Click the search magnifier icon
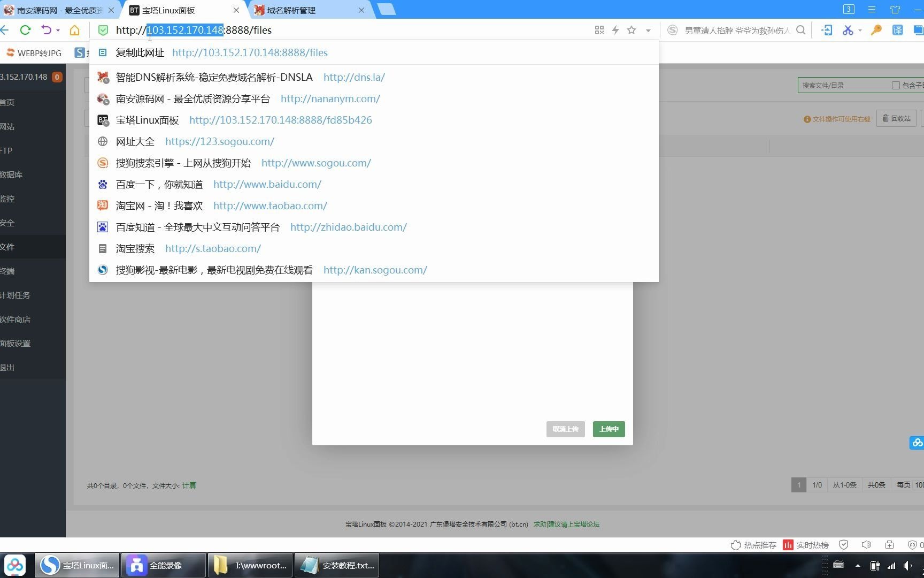This screenshot has height=578, width=924. [x=800, y=31]
